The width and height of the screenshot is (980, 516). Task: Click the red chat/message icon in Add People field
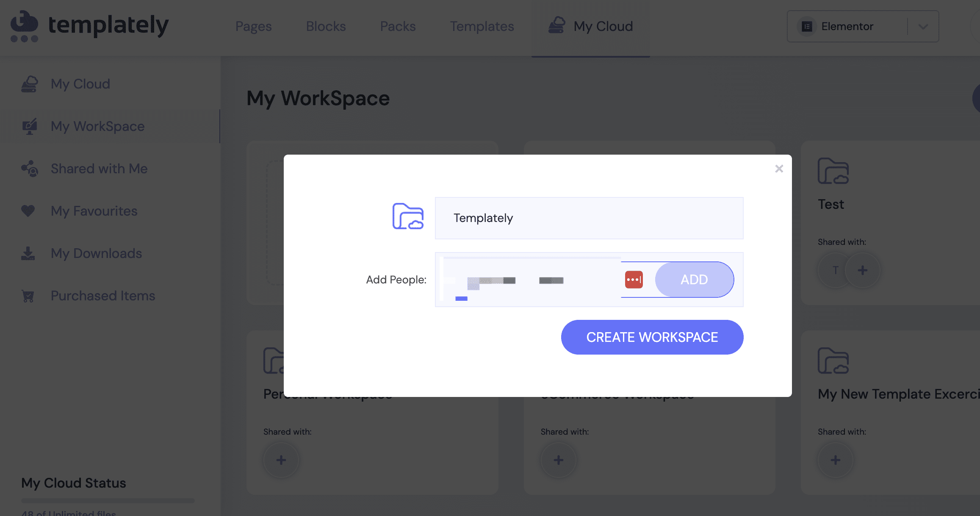[x=633, y=279]
